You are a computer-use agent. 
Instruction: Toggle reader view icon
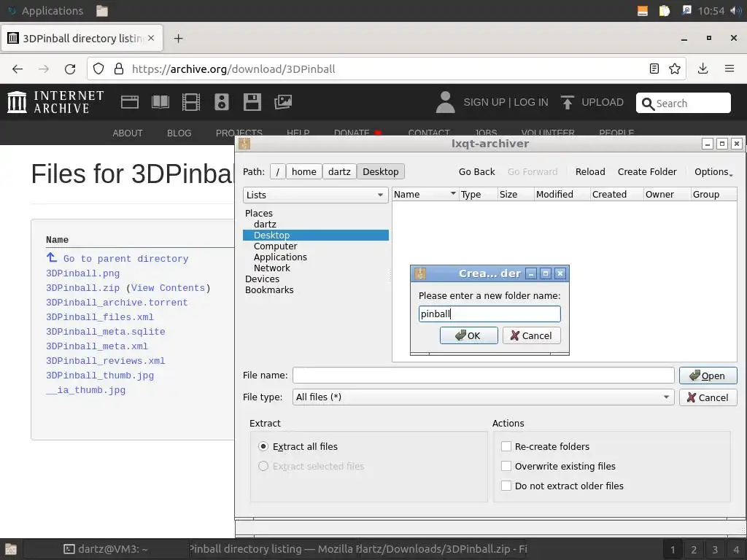654,69
